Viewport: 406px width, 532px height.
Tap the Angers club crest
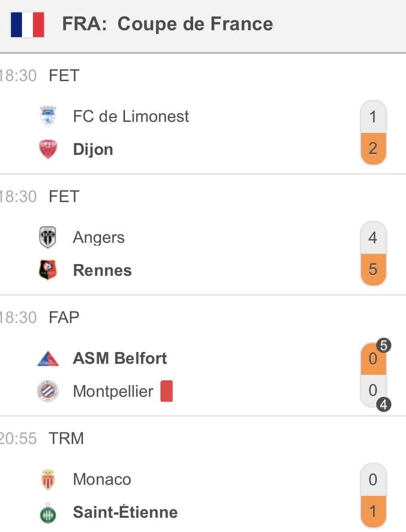point(48,237)
